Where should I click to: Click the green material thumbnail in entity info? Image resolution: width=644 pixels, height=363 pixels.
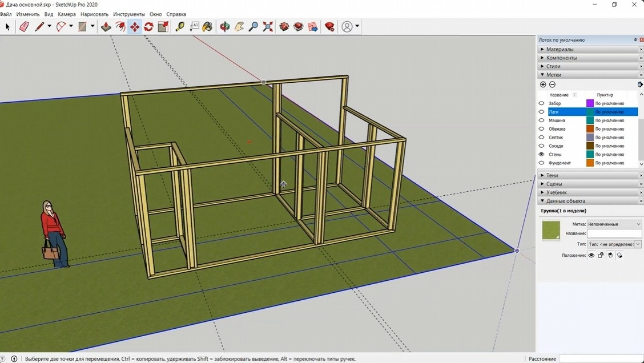pos(551,231)
